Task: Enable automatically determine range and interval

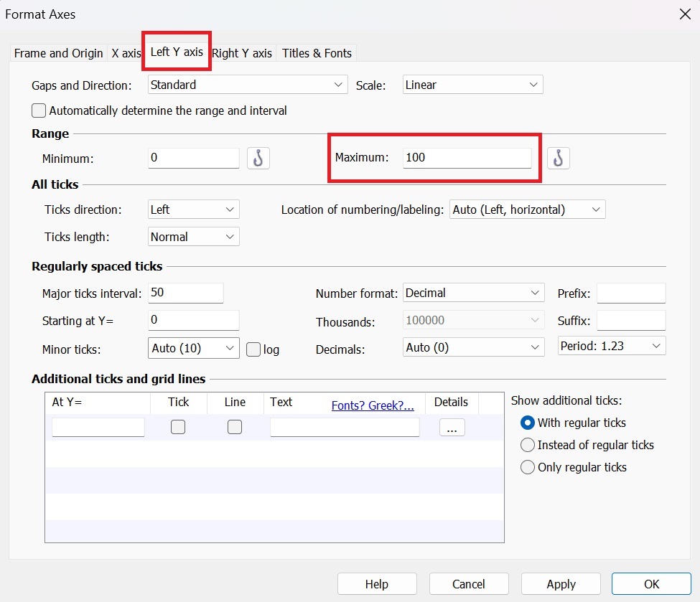Action: pyautogui.click(x=39, y=110)
